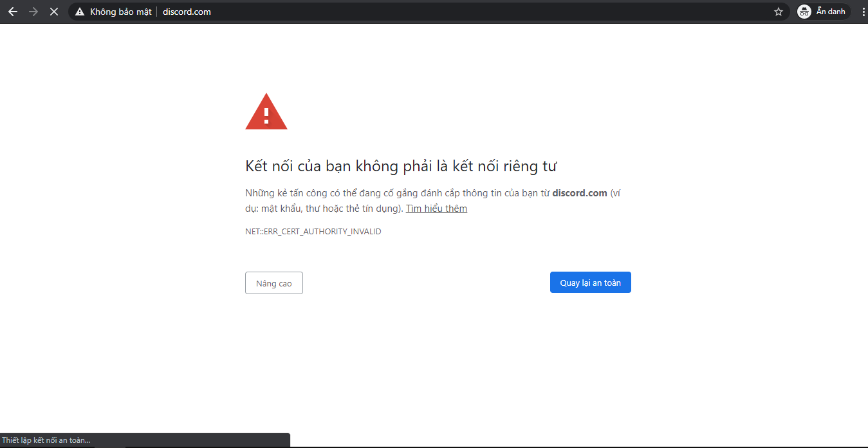Image resolution: width=868 pixels, height=448 pixels.
Task: Click the 'Quay lại an toàn' button
Action: coord(591,283)
